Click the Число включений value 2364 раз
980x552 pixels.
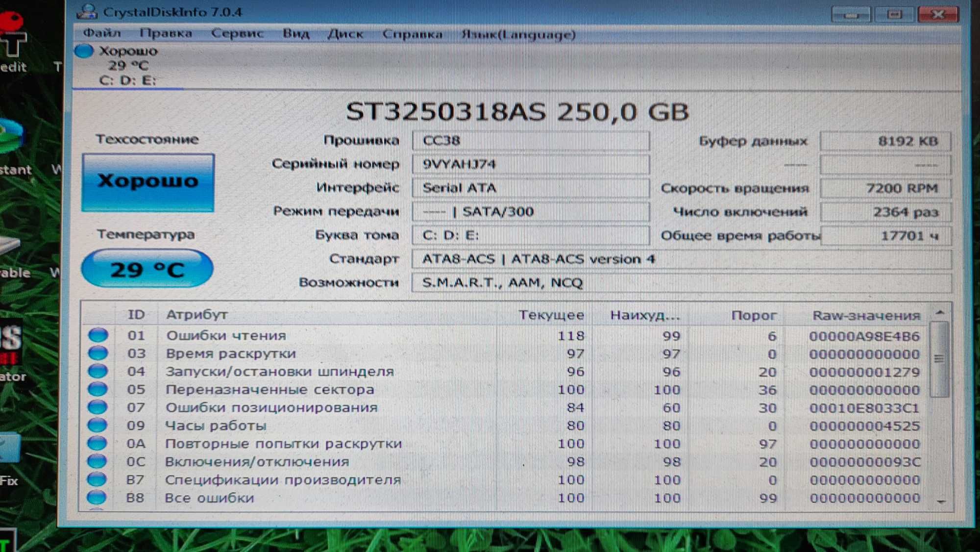[886, 212]
